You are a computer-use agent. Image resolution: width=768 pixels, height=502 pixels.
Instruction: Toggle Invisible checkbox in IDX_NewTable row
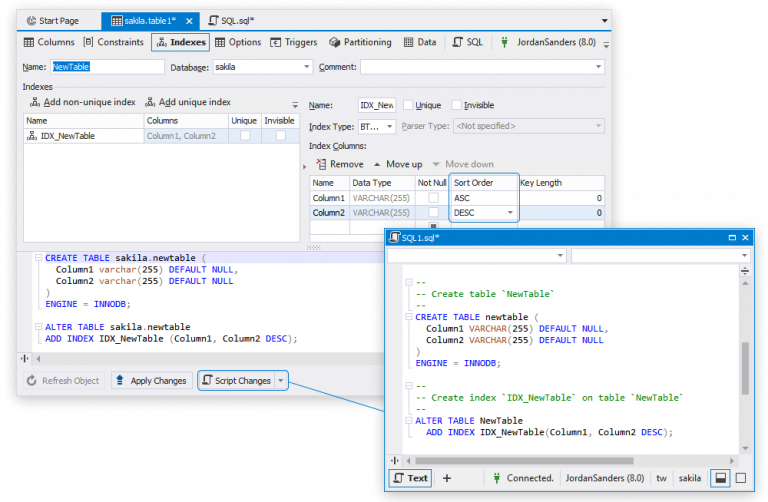281,136
